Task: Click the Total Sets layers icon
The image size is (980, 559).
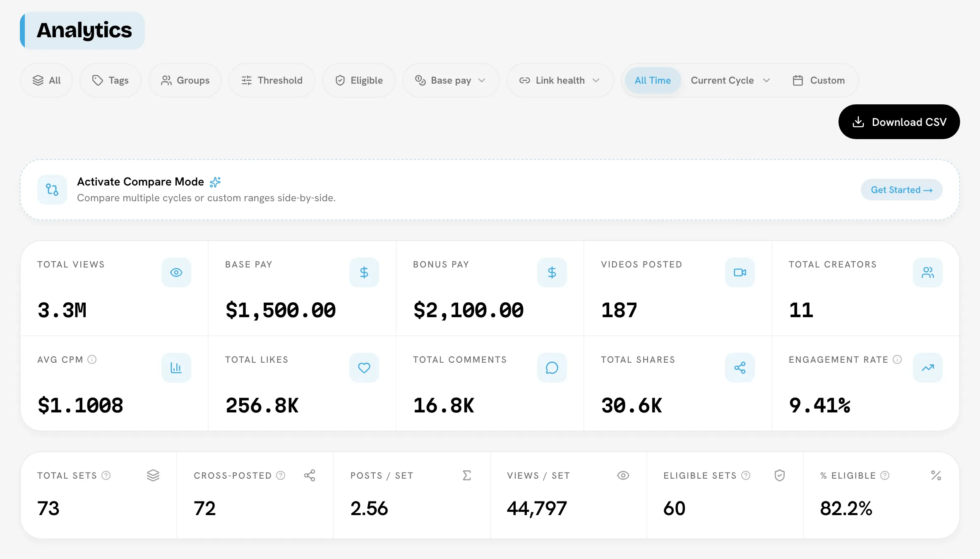Action: click(153, 475)
